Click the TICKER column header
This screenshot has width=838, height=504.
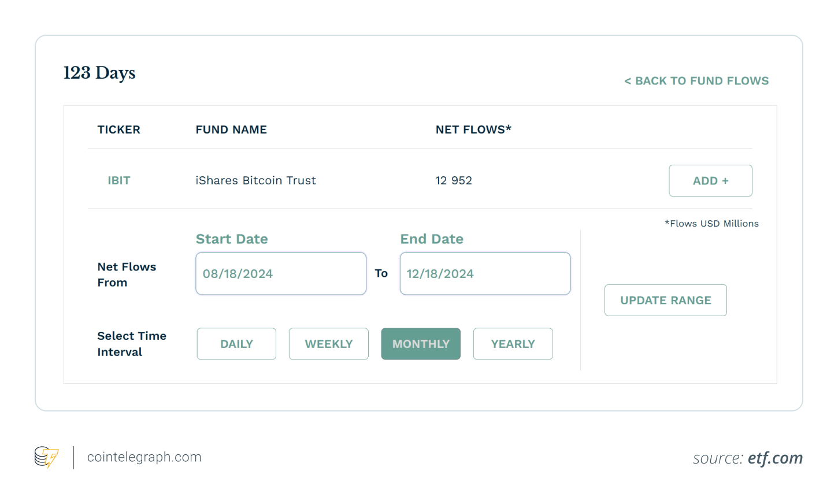tap(118, 129)
